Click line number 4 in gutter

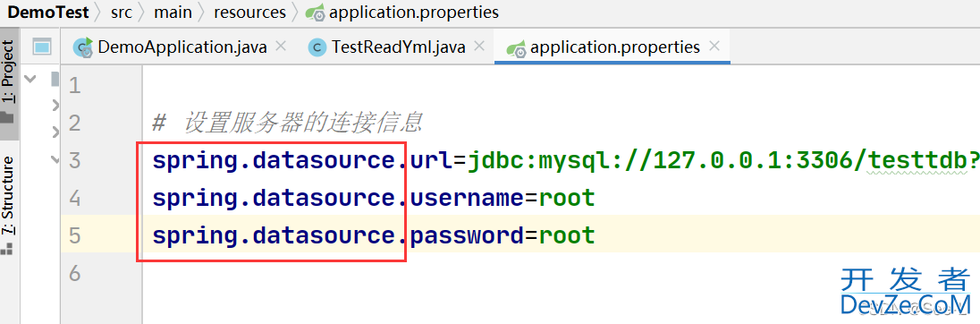coord(74,199)
